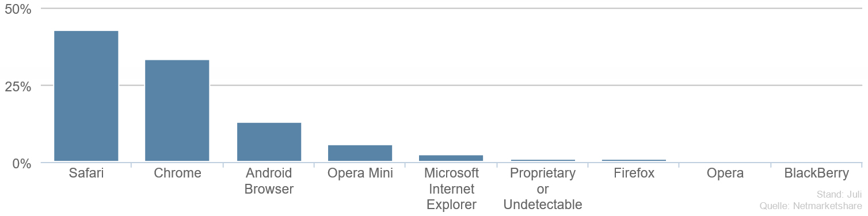
Task: Select the Proprietary or Undetectable label
Action: pyautogui.click(x=543, y=189)
